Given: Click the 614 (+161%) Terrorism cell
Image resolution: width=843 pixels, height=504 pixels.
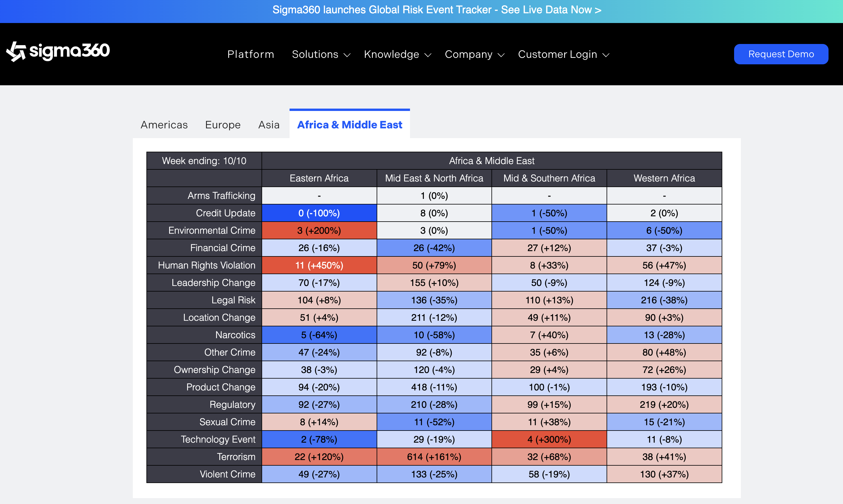Looking at the screenshot, I should tap(434, 456).
